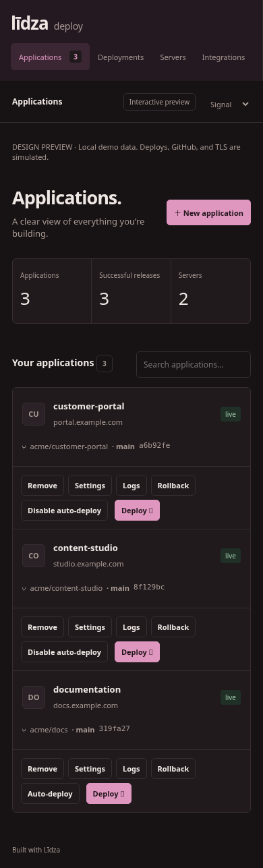The height and width of the screenshot is (868, 263).
Task: Click the Successful releases stat card
Action: pos(131,291)
